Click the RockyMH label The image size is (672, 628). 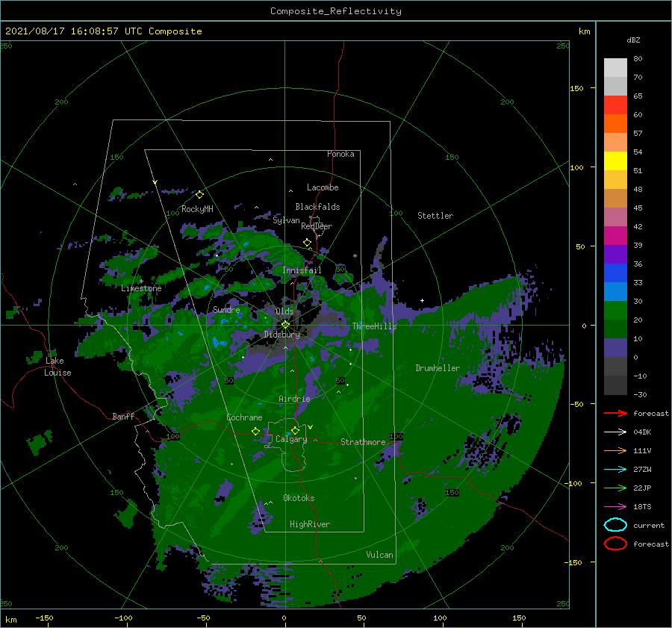click(197, 209)
